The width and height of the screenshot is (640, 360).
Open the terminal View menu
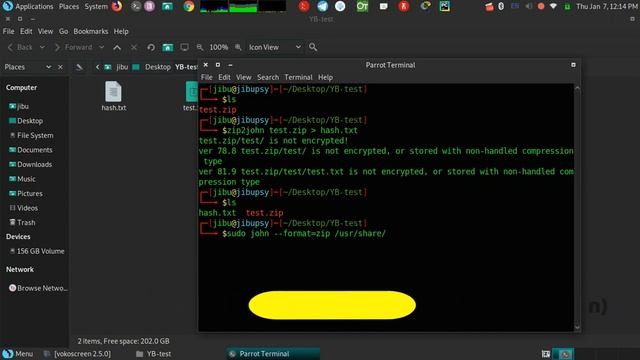click(244, 77)
